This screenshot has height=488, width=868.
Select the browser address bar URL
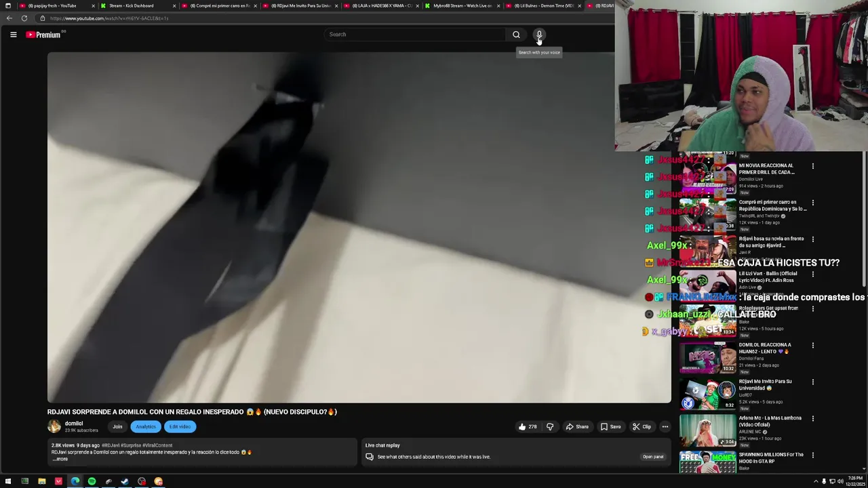108,18
